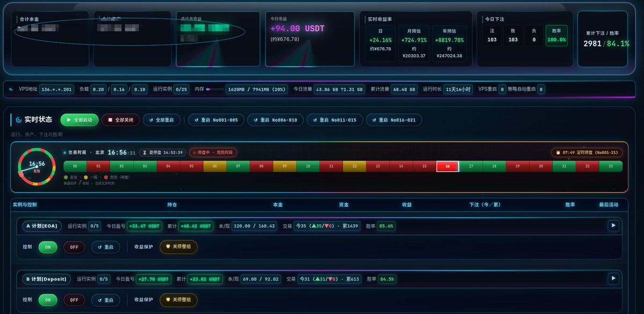Viewport: 644px width, 314px height.
Task: Expand the B 计划[Deposit] row arrow
Action: coord(613,279)
